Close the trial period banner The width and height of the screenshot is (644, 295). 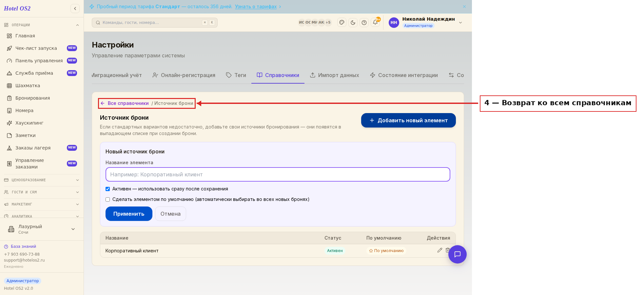click(x=464, y=7)
